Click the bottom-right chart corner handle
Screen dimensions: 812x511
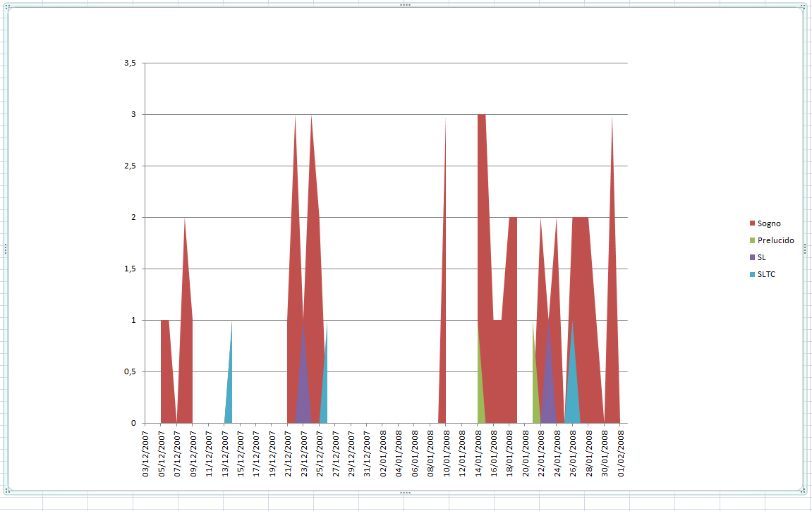pos(804,491)
